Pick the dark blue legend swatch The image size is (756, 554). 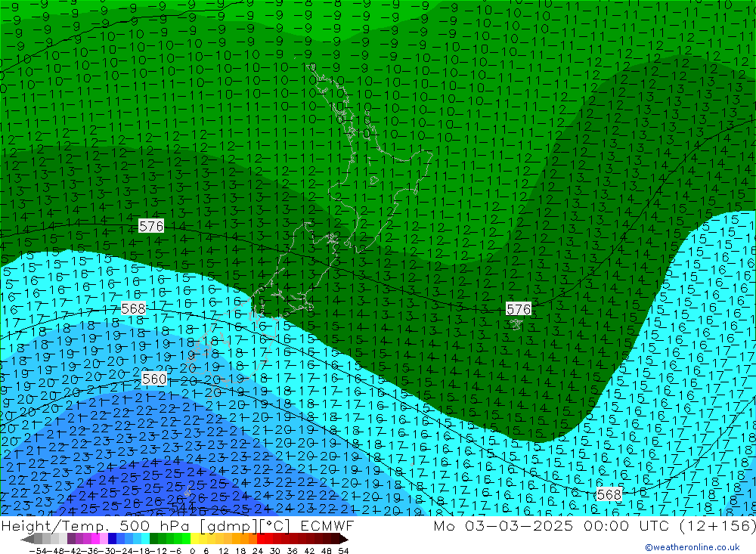113,539
